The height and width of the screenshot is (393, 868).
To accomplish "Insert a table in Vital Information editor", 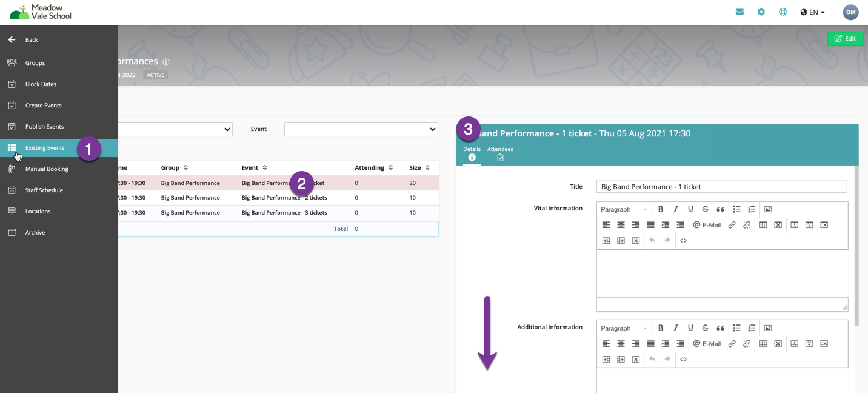I will 763,225.
